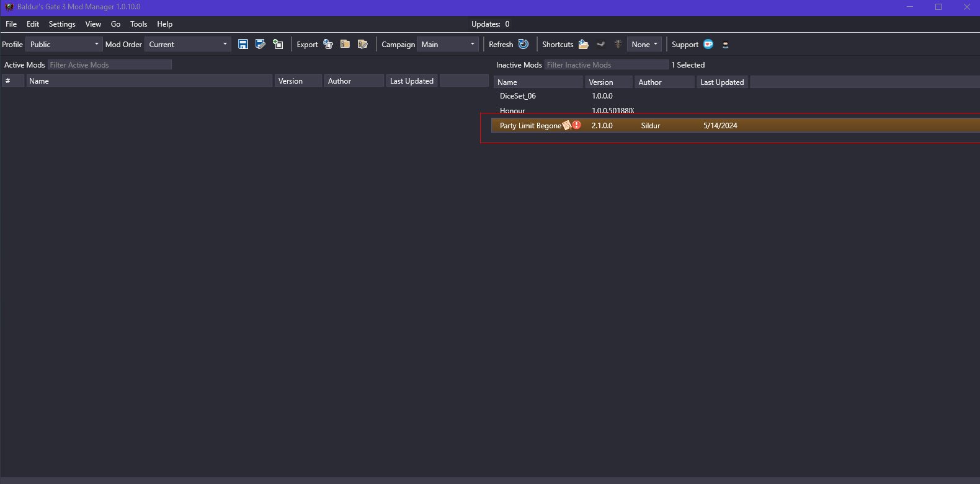980x484 pixels.
Task: Open the Go menu
Action: click(115, 24)
